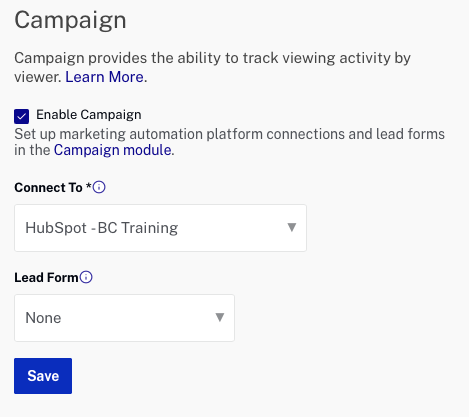Viewport: 469px width, 417px height.
Task: Click the info icon beside Connect To
Action: coord(99,187)
